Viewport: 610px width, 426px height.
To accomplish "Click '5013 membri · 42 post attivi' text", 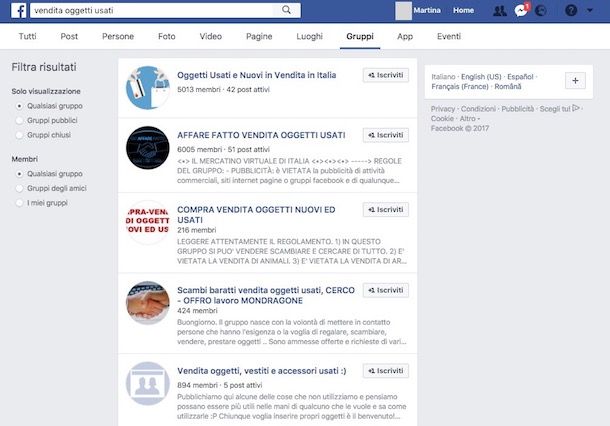I will point(223,89).
